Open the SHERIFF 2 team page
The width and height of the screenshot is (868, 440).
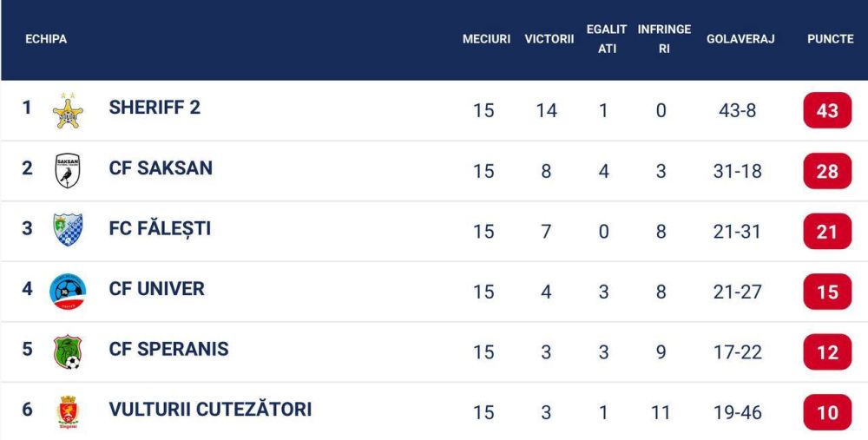tap(155, 108)
